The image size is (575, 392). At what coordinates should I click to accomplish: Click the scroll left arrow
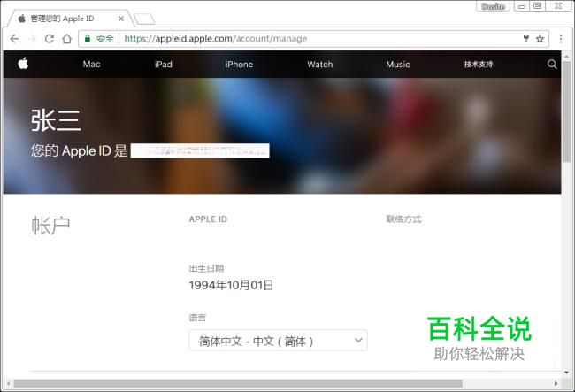(8, 383)
